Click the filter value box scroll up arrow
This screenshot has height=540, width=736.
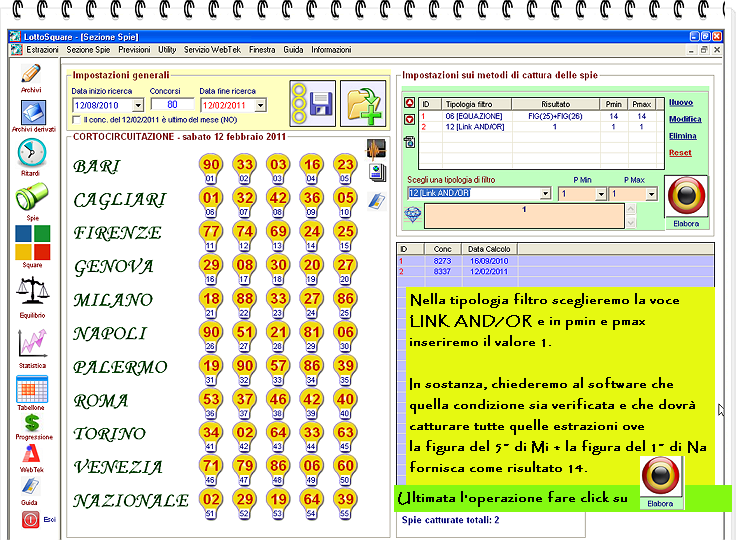point(631,209)
